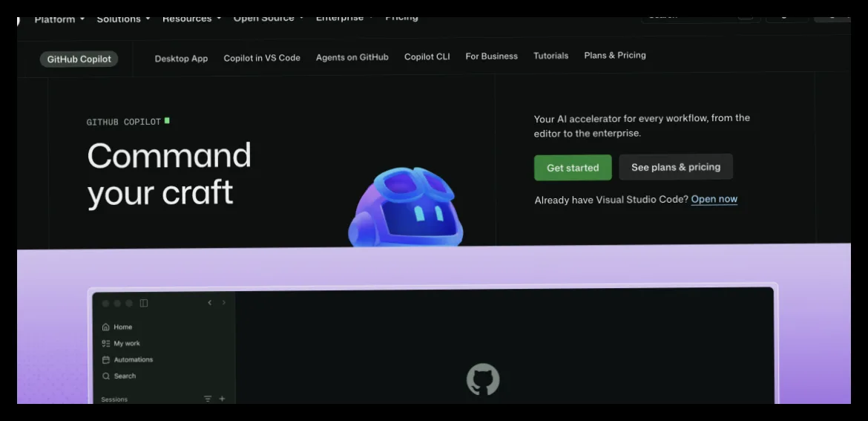The image size is (868, 421).
Task: Click the GITHUB COPILOT eyebrow label
Action: coord(124,122)
